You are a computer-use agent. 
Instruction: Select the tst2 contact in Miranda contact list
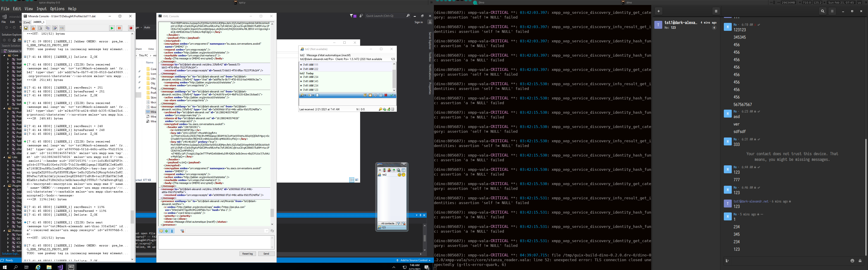click(x=392, y=175)
